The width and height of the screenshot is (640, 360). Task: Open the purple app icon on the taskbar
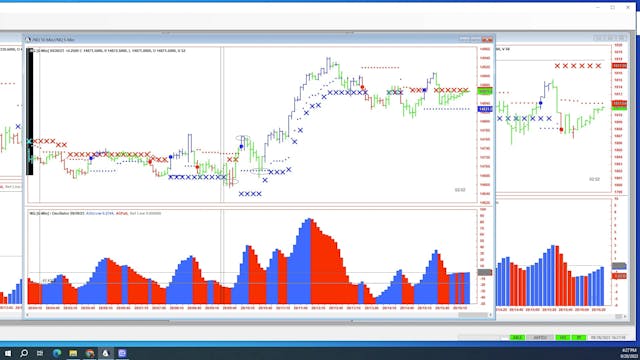(122, 353)
